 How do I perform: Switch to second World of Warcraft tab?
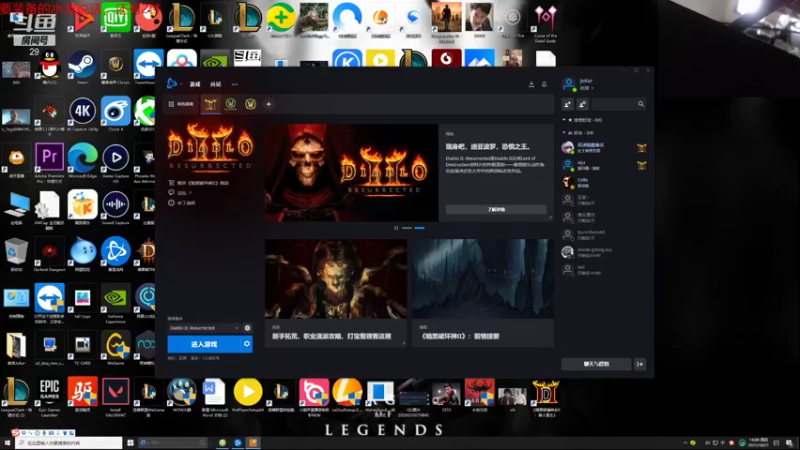click(x=251, y=104)
